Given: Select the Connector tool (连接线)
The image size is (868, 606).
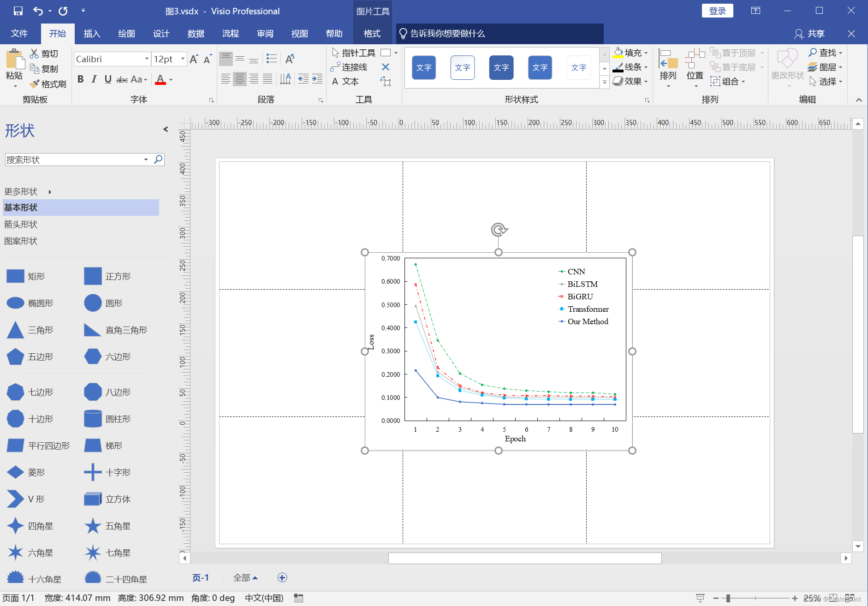Looking at the screenshot, I should click(349, 67).
